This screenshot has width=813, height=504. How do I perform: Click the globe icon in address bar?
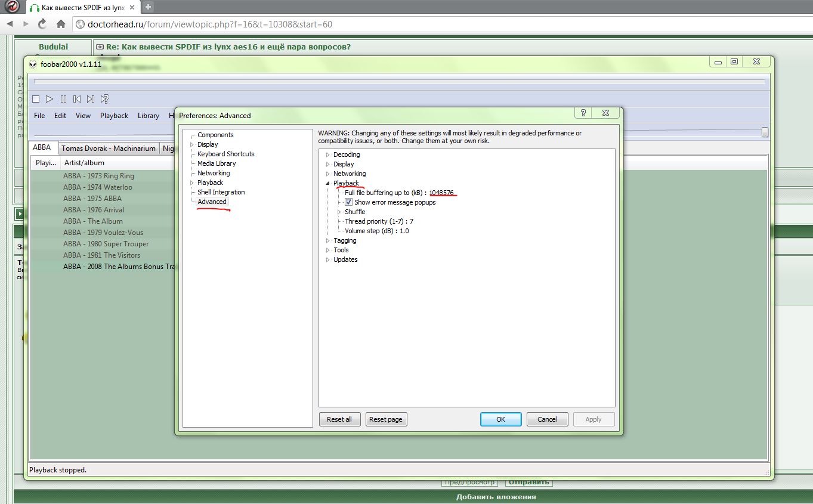click(x=81, y=24)
